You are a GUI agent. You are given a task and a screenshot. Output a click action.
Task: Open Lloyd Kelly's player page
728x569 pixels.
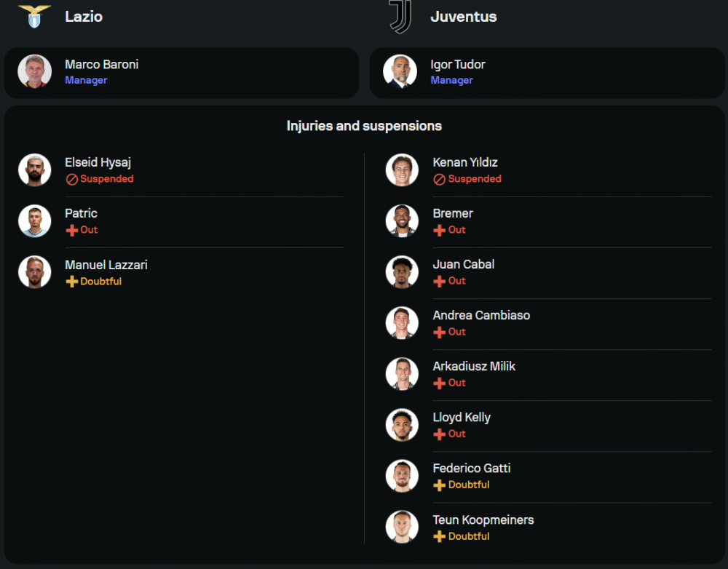(x=462, y=418)
